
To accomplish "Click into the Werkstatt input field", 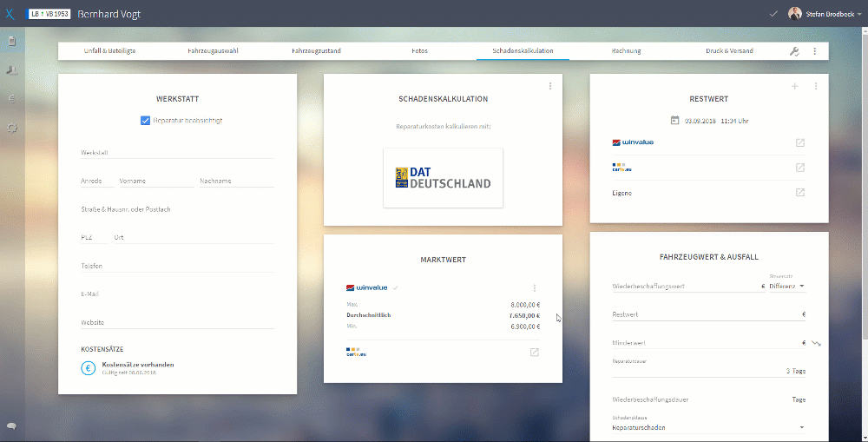I will click(x=177, y=152).
